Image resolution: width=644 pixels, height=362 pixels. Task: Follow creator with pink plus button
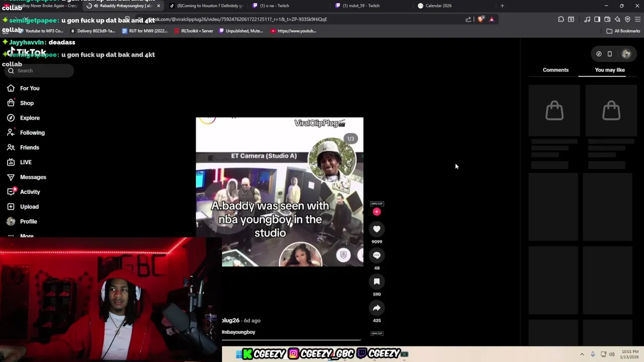coord(376,212)
